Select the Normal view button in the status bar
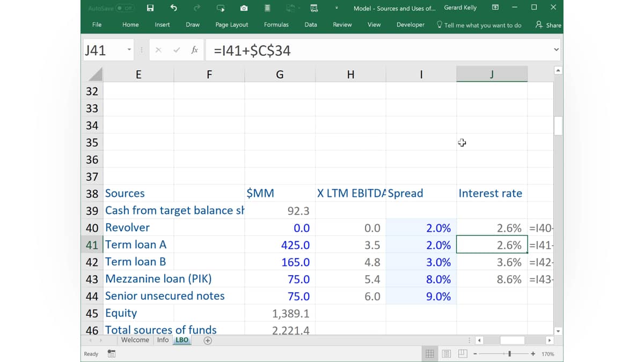This screenshot has width=644, height=362. point(430,354)
